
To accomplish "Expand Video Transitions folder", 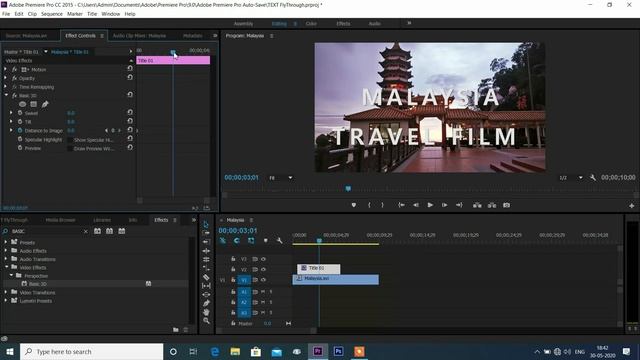I will coord(6,292).
